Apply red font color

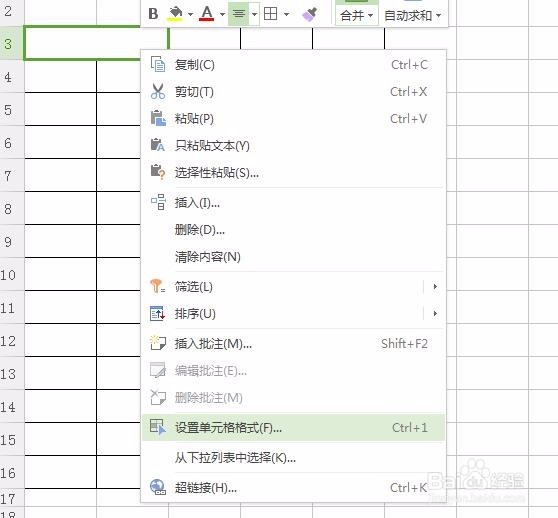tap(207, 14)
